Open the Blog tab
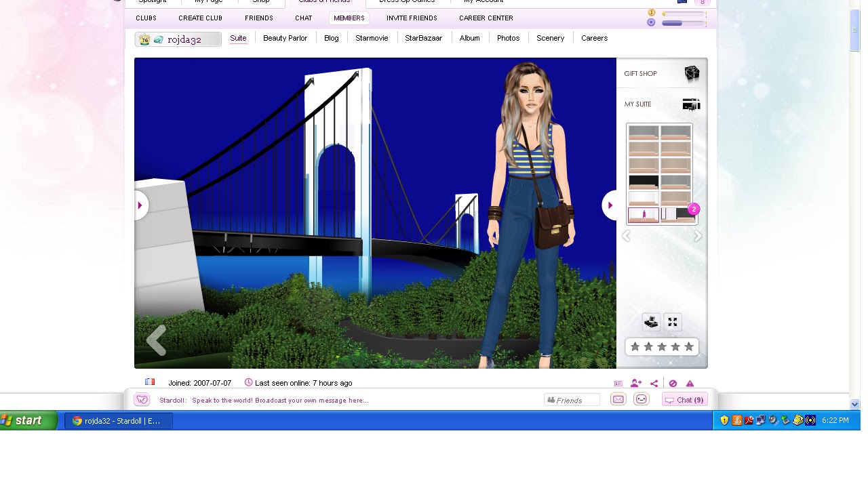Screen dimensions: 868x488 (332, 38)
